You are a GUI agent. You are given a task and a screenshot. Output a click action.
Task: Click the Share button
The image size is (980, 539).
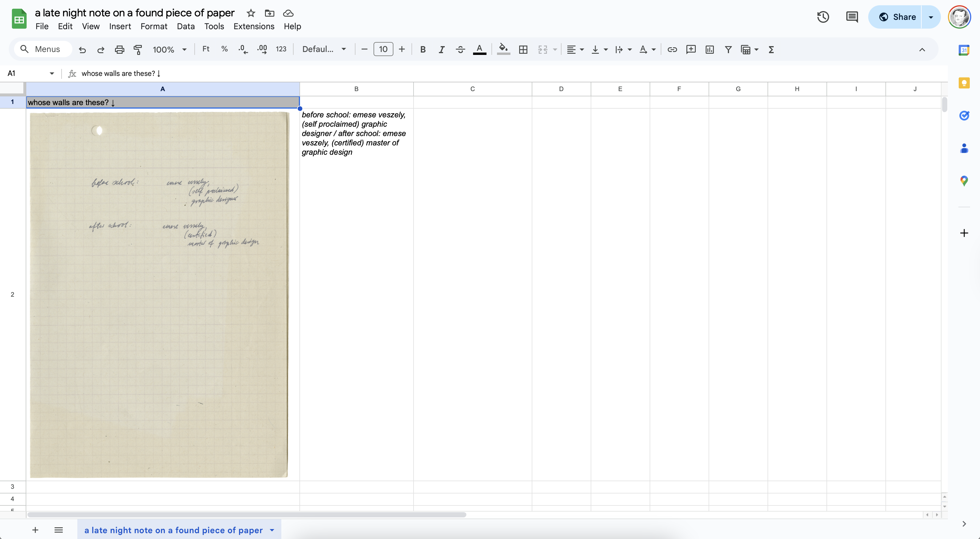click(897, 17)
